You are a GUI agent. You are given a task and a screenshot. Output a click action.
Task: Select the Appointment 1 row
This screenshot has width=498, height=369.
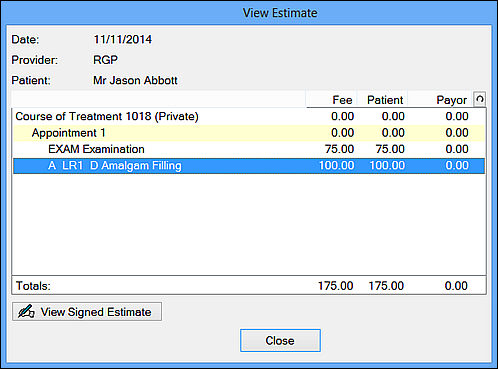[x=249, y=133]
